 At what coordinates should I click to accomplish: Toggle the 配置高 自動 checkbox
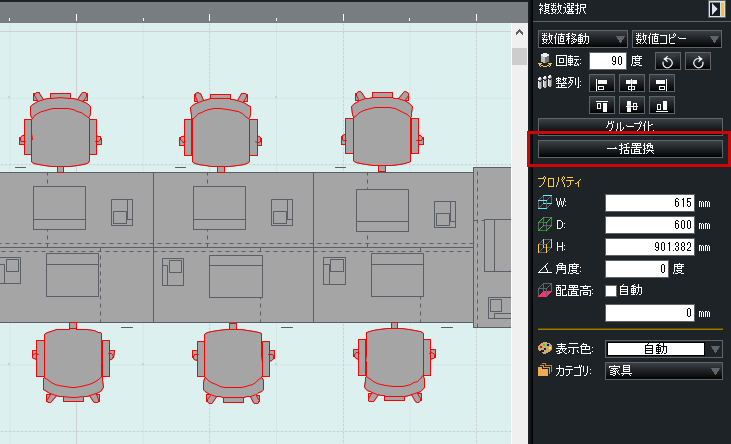pyautogui.click(x=611, y=291)
